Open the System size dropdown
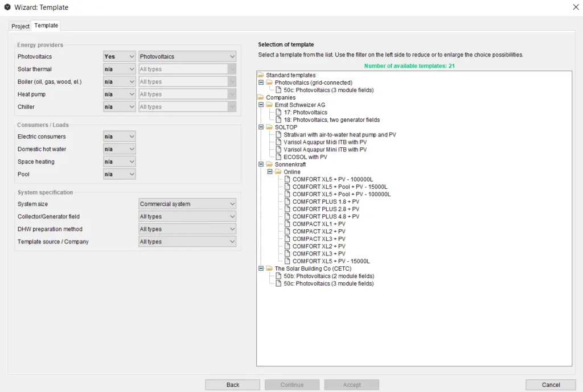Image resolution: width=583 pixels, height=392 pixels. coord(187,204)
